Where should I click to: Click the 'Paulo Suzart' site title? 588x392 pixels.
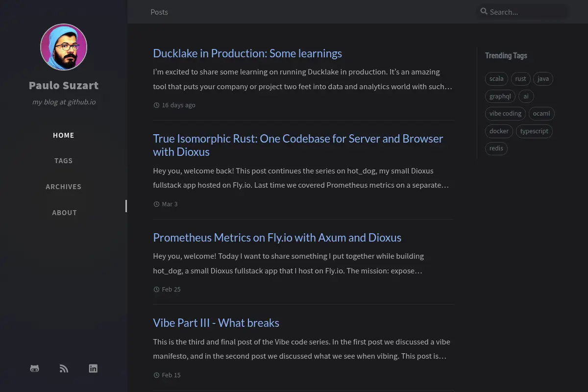pos(64,85)
